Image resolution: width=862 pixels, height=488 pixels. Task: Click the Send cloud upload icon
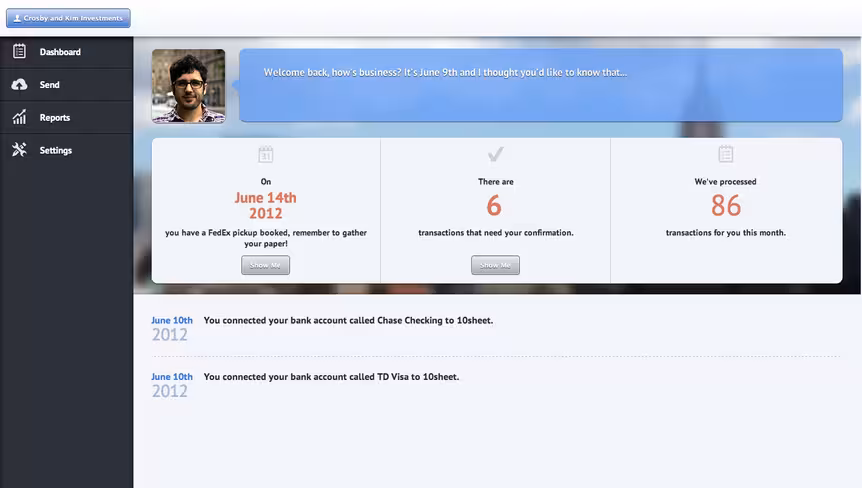coord(19,84)
